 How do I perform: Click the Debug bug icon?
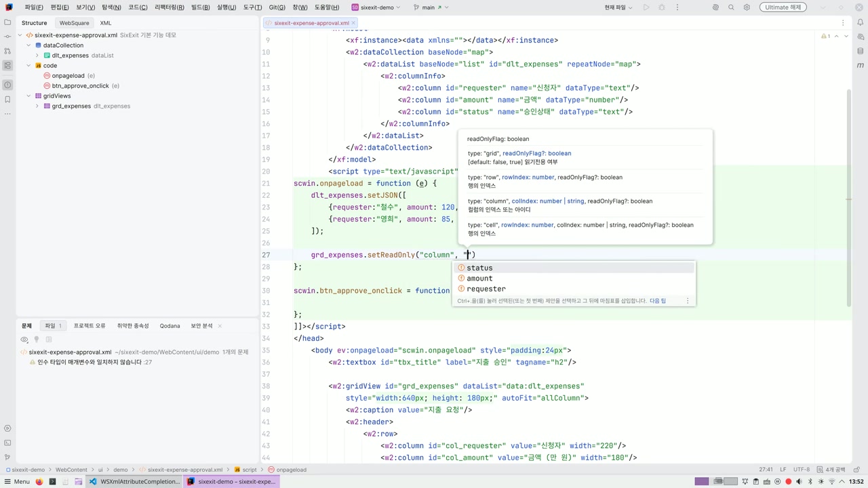pyautogui.click(x=661, y=7)
